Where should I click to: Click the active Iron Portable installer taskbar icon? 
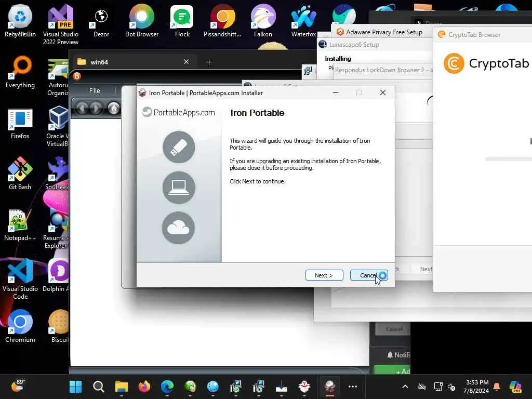tap(329, 387)
